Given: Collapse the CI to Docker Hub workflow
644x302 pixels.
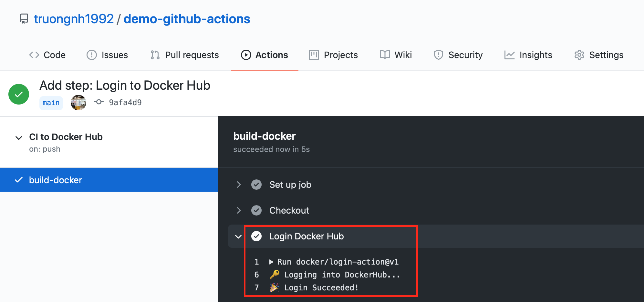Looking at the screenshot, I should coord(19,138).
